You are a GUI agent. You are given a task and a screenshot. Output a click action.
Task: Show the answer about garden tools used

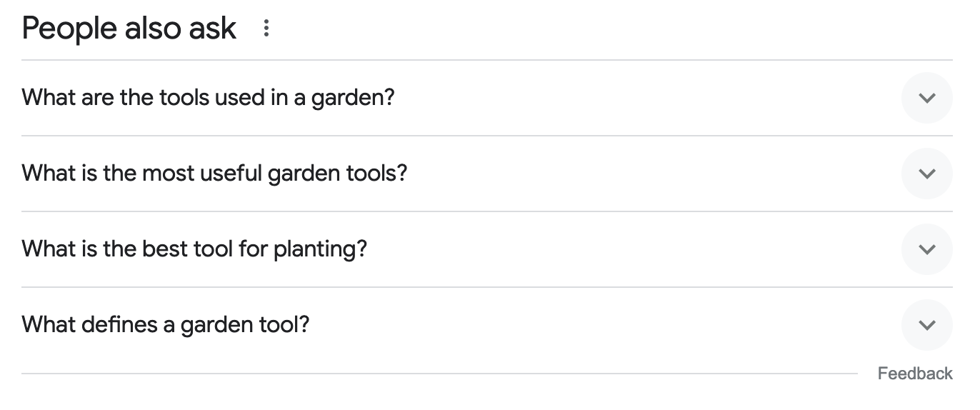[926, 98]
